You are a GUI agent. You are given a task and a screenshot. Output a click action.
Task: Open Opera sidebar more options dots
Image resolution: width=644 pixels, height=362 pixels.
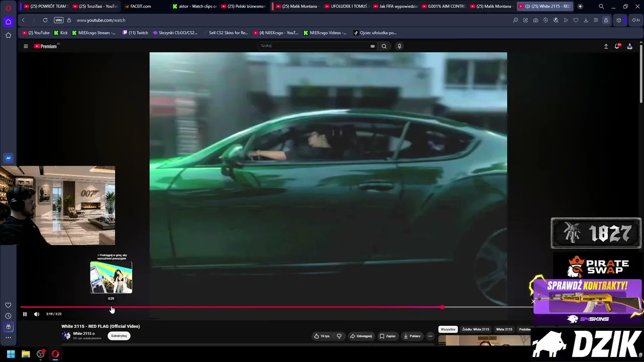coord(8,337)
